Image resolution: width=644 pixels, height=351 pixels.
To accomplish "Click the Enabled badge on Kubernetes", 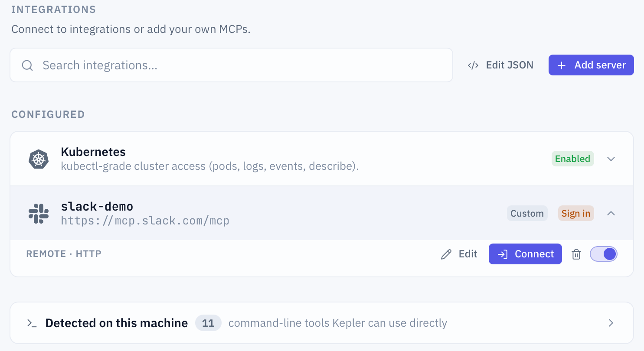I will [x=572, y=159].
